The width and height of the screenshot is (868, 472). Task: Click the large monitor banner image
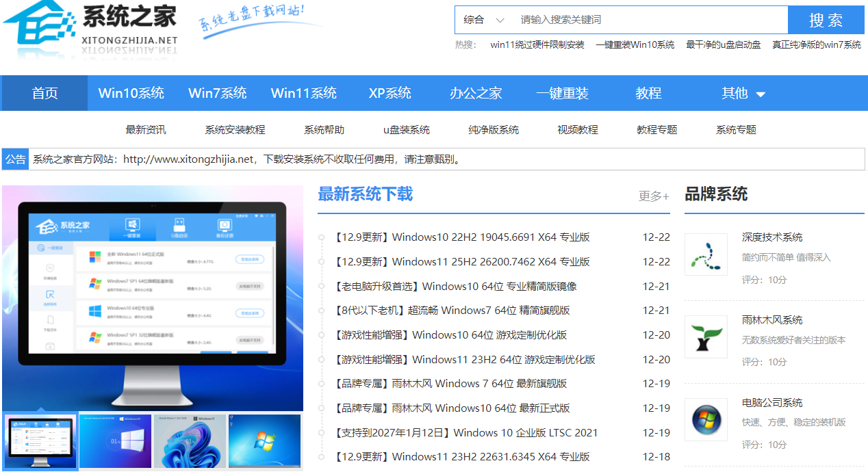click(152, 298)
